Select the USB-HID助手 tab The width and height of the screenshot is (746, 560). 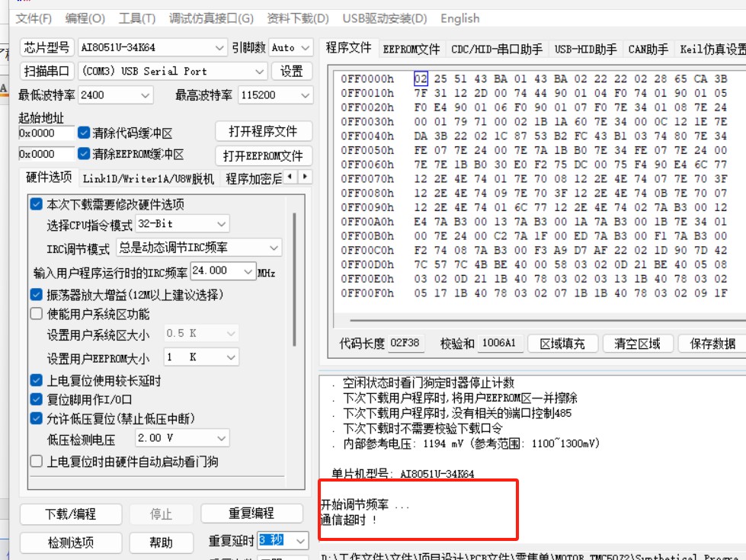pos(586,49)
